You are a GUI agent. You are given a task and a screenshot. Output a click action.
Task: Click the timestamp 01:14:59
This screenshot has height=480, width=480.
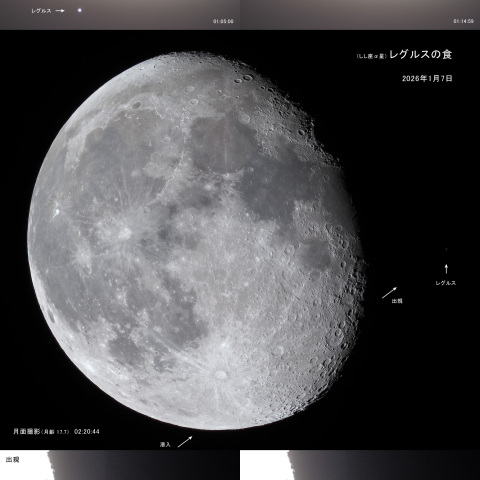[463, 21]
